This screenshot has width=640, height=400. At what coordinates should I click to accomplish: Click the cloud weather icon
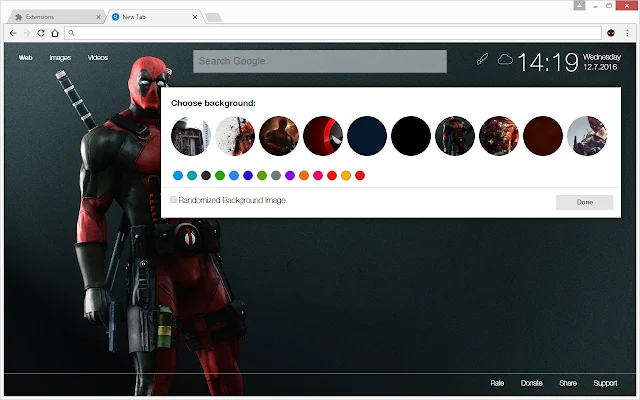click(x=505, y=60)
